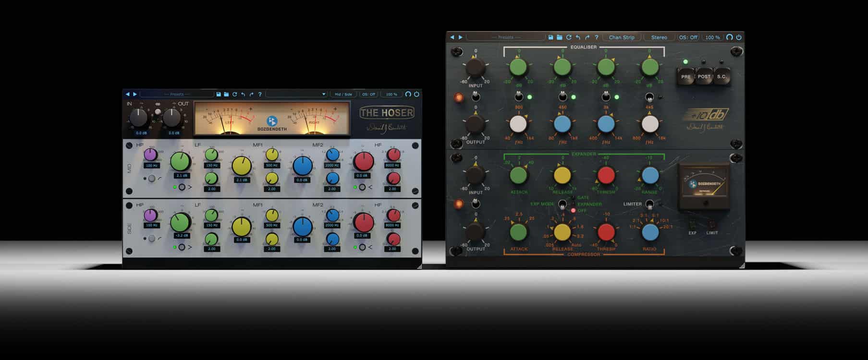Image resolution: width=868 pixels, height=360 pixels.
Task: Open Presets dropdown in db channel strip
Action: (x=506, y=37)
